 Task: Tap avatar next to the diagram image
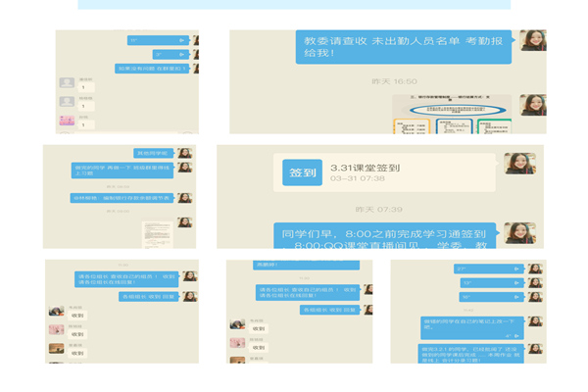coord(533,105)
